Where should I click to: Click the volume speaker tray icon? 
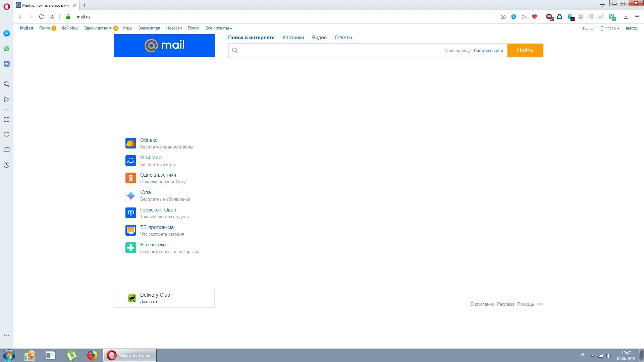pyautogui.click(x=608, y=356)
